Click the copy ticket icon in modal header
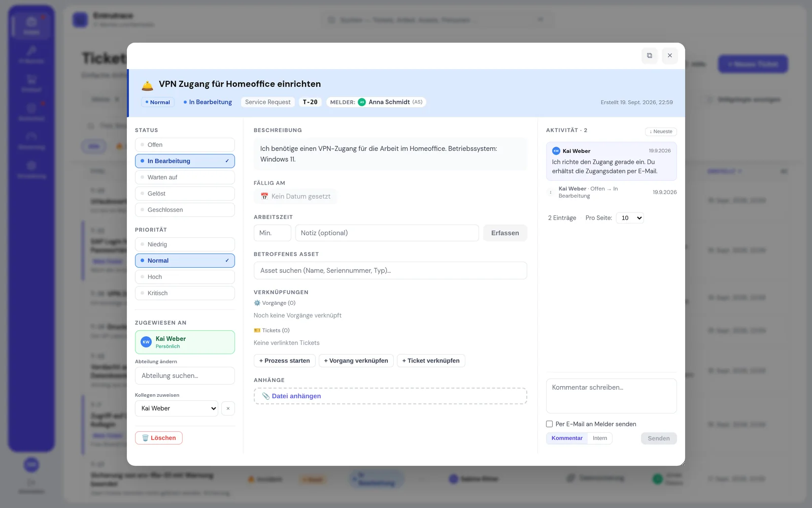Viewport: 812px width, 508px height. [650, 55]
